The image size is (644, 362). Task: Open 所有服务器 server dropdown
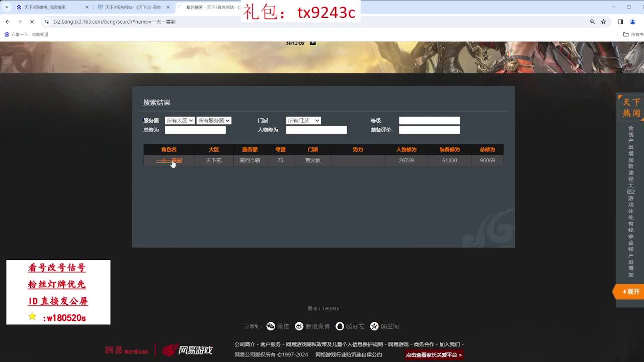point(214,121)
